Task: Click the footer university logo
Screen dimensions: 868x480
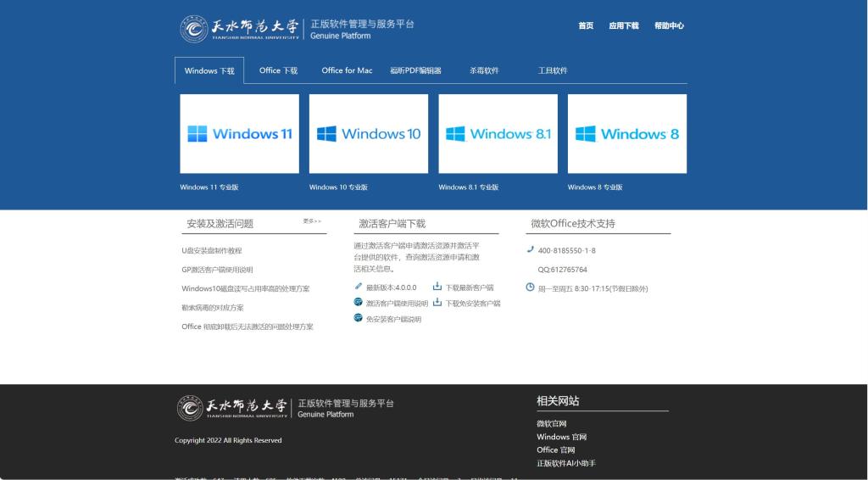Action: click(x=285, y=408)
